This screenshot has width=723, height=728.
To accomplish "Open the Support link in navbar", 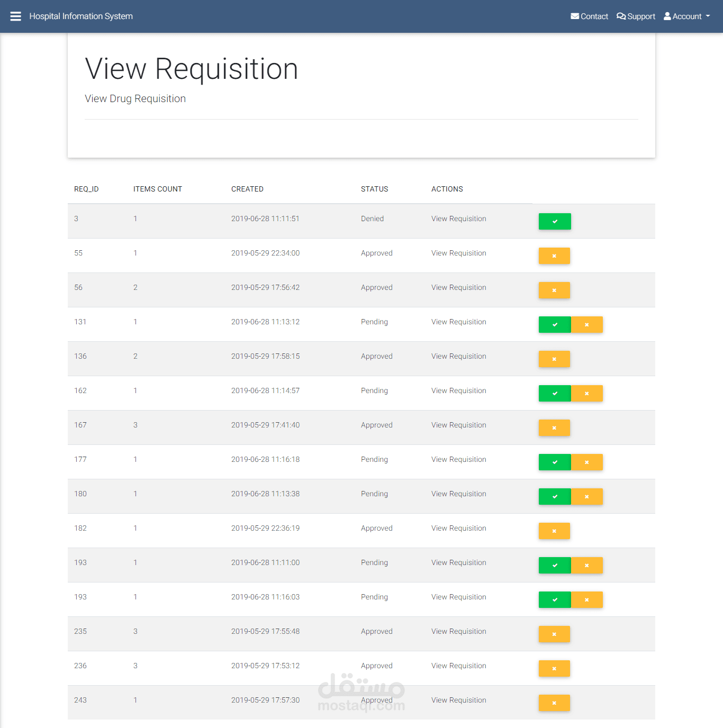I will 636,16.
